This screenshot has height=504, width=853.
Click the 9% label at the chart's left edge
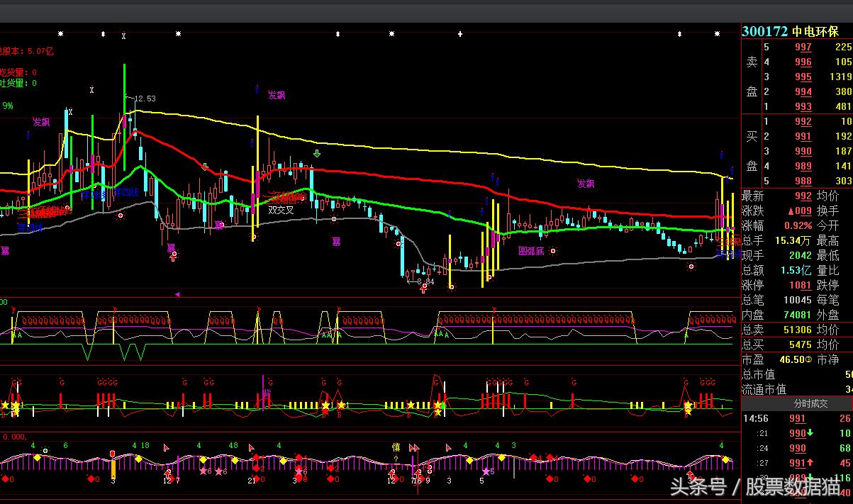tap(8, 106)
